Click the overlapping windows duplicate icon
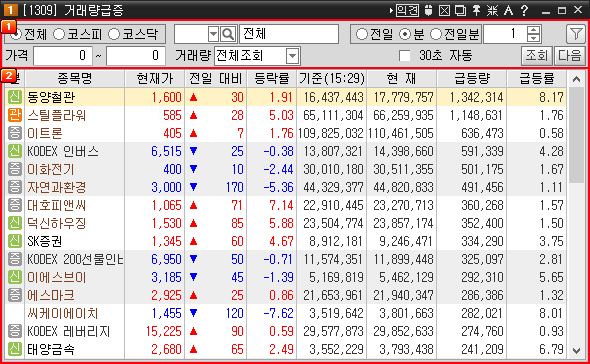Viewport: 590px width, 364px height. (460, 10)
